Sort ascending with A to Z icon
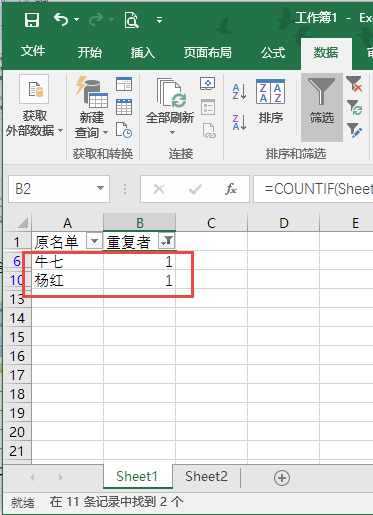The height and width of the screenshot is (515, 373). 239,91
